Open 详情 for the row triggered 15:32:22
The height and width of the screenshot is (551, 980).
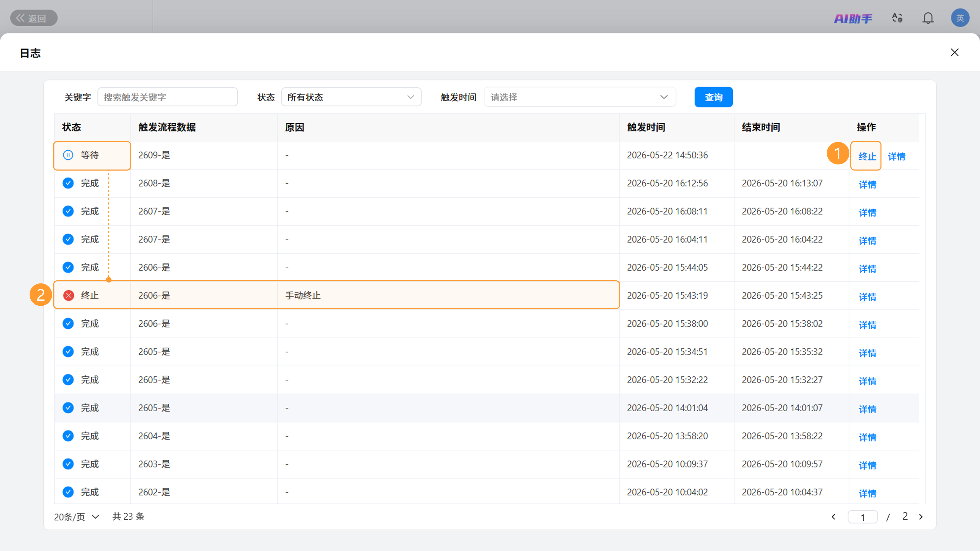point(867,381)
